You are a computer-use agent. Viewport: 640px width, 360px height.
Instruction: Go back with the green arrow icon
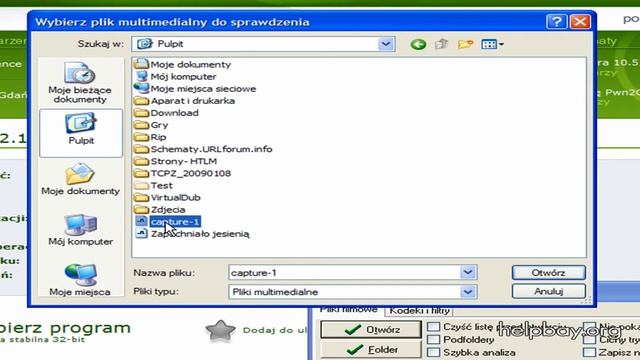[x=418, y=44]
